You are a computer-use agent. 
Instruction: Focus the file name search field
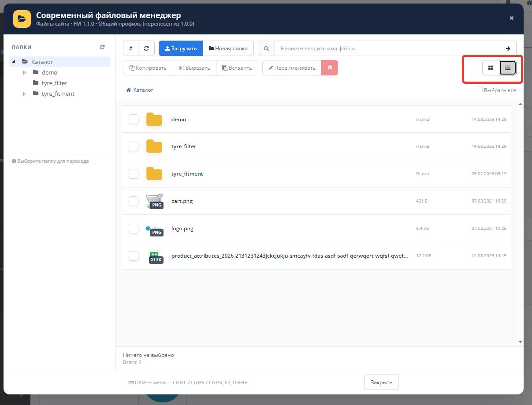[387, 49]
